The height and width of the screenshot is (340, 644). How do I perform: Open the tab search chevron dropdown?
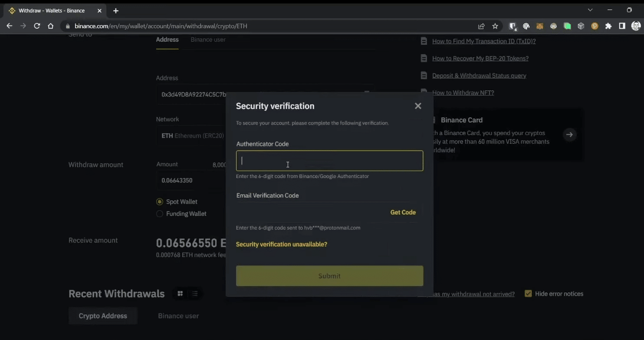(x=590, y=10)
